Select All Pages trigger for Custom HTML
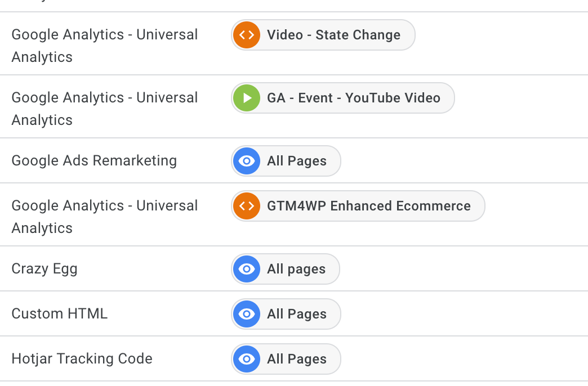The image size is (588, 386). click(286, 313)
